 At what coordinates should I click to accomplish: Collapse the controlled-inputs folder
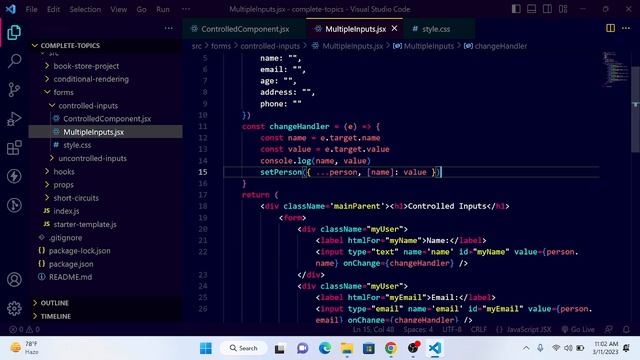click(105, 105)
